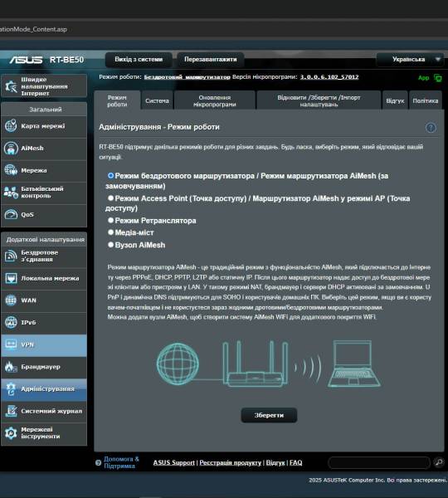This screenshot has width=448, height=498.
Task: Select Access Point mode radio button
Action: click(110, 198)
